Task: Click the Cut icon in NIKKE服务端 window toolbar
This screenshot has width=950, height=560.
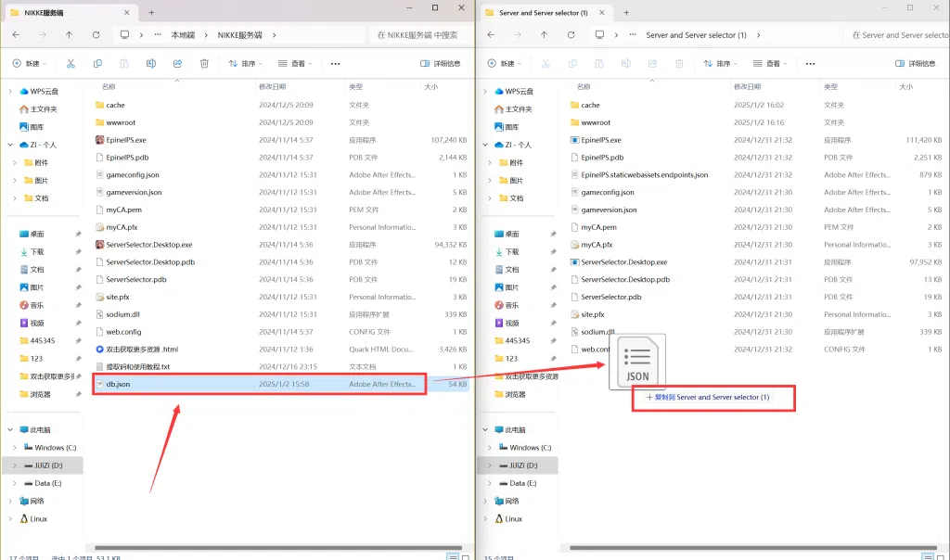Action: pos(71,64)
